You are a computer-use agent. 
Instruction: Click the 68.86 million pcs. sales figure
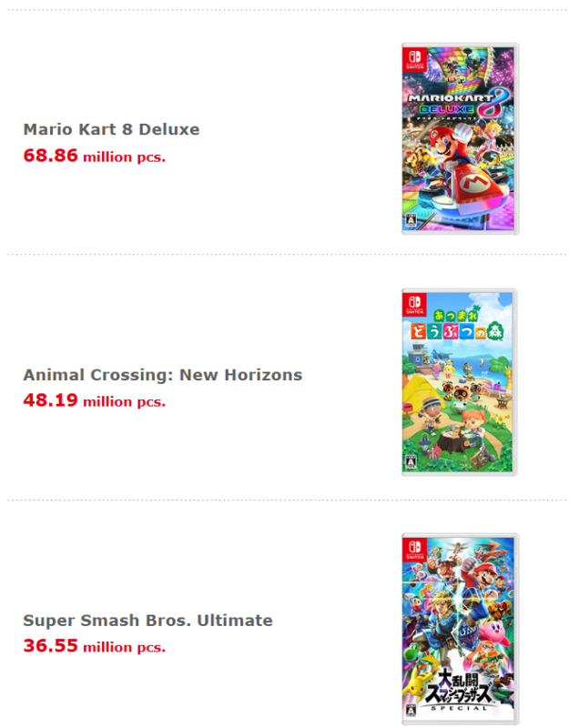coord(95,156)
